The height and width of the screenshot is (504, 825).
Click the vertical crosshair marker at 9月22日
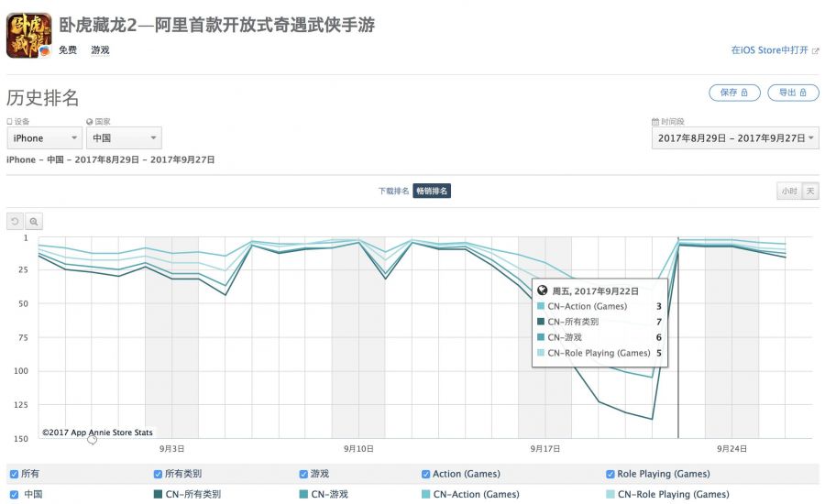[x=678, y=337]
